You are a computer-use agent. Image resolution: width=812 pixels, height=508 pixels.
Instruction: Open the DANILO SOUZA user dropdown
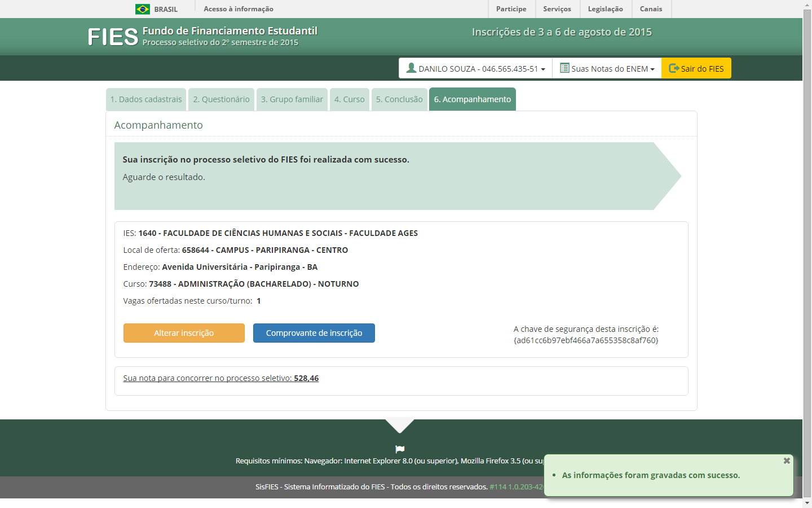(x=475, y=68)
